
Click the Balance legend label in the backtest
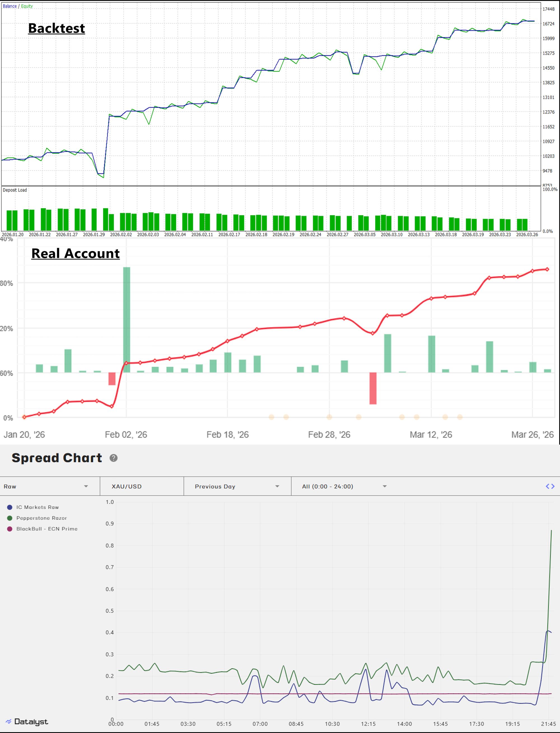(x=10, y=6)
